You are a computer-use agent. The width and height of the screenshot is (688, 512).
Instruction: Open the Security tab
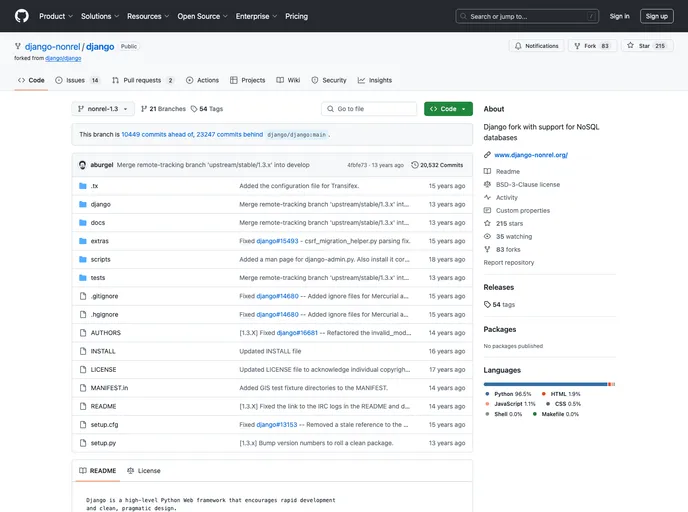pos(329,80)
